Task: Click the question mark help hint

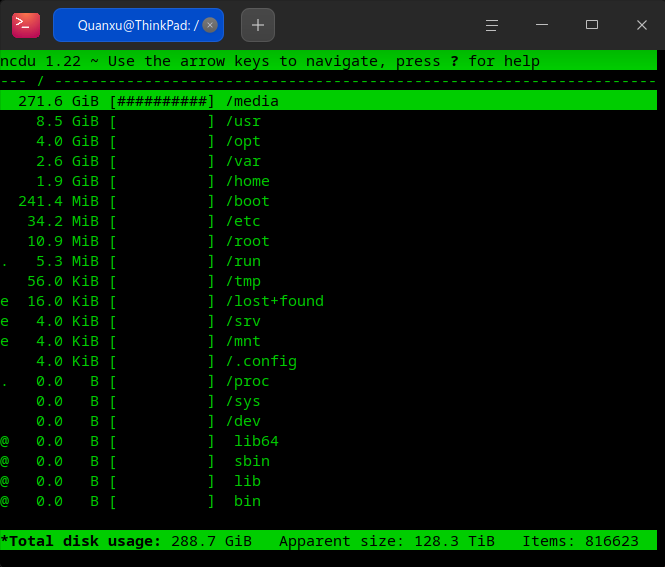Action: (455, 61)
